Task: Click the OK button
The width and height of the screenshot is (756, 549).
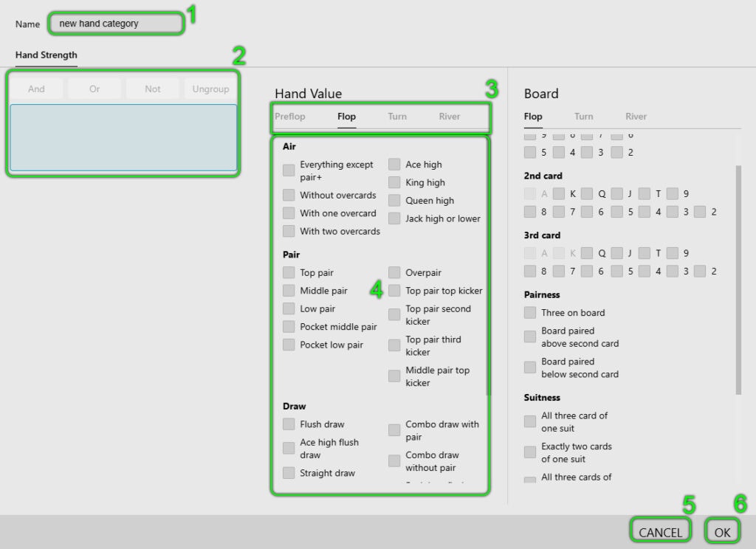Action: click(x=722, y=532)
